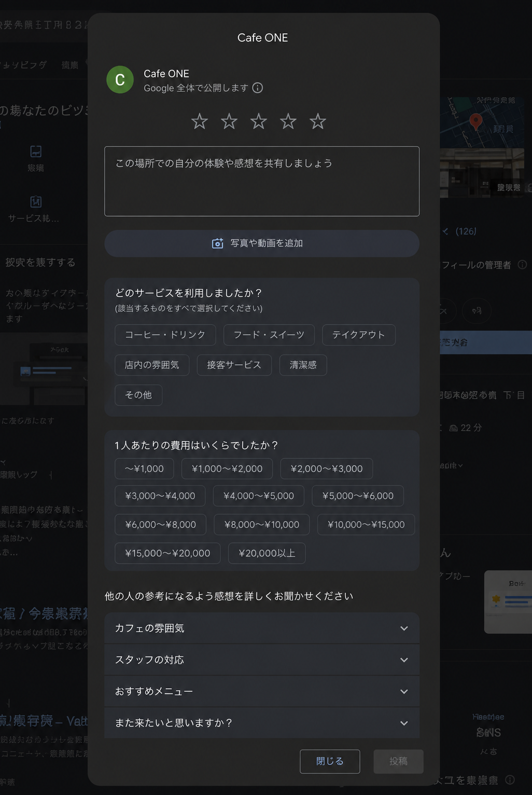The height and width of the screenshot is (795, 532).
Task: Expand the スタッフの対応 section
Action: 262,660
